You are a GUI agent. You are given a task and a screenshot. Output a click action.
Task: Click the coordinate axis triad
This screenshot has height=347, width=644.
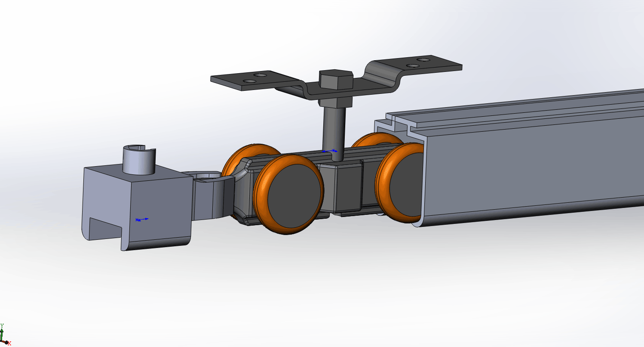[x=4, y=335]
